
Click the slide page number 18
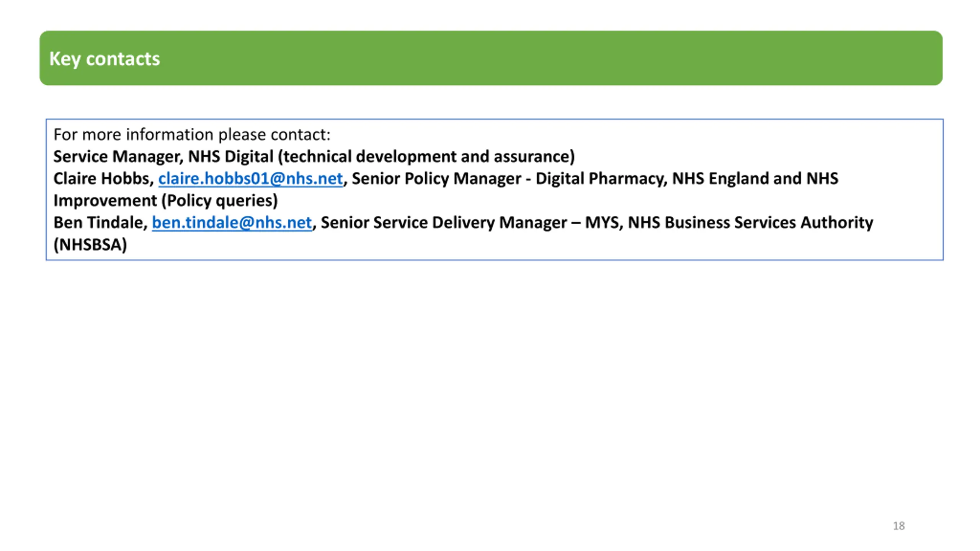[x=898, y=526]
